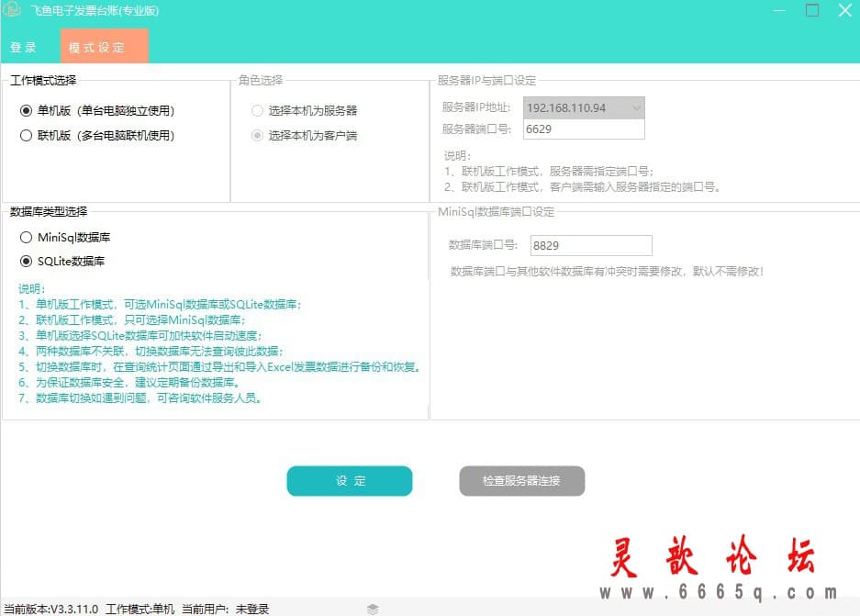Click note 3 about SQLite startup speed

coord(140,336)
